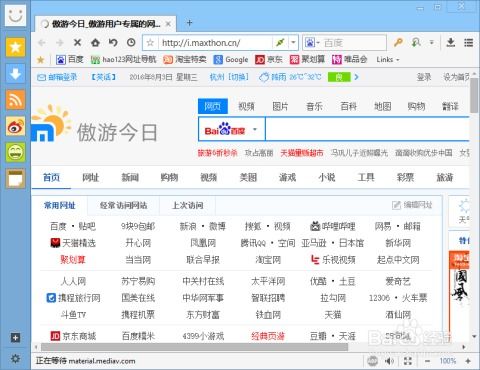Open a new tab with plus button

[189, 23]
